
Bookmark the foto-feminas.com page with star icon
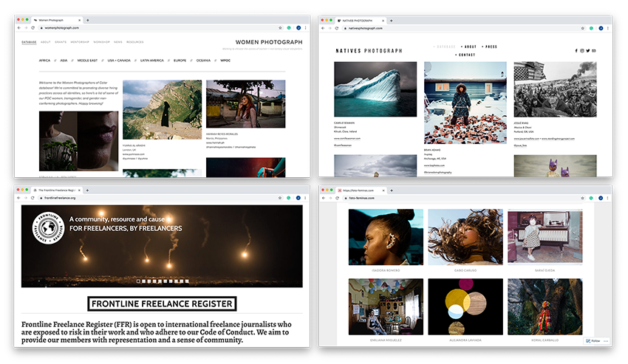tap(583, 198)
